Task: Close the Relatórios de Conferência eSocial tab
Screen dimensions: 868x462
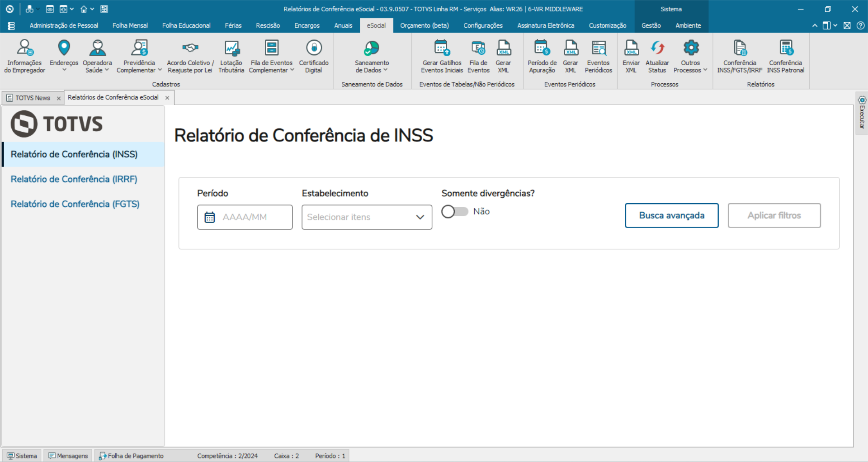Action: [167, 98]
